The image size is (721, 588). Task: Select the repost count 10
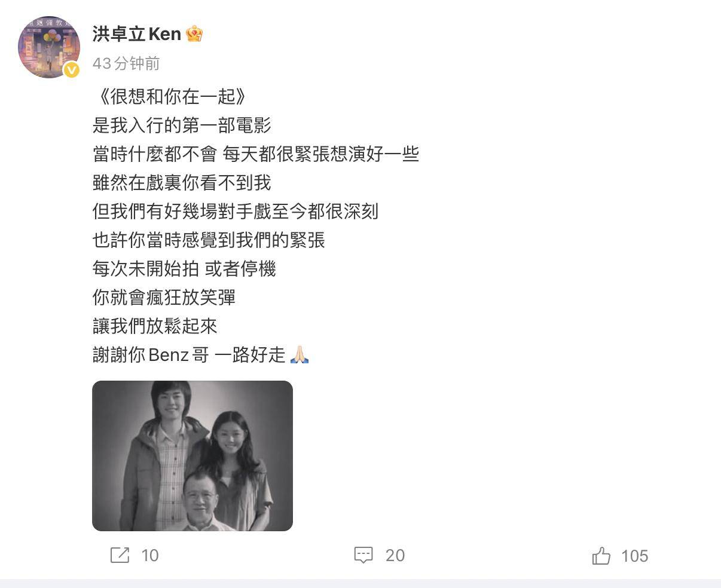pyautogui.click(x=150, y=556)
